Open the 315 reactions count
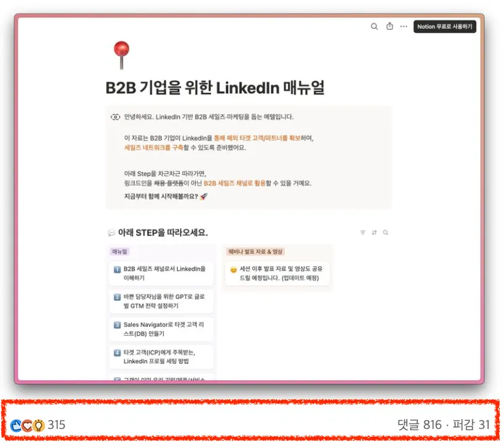This screenshot has width=504, height=443. (x=56, y=425)
